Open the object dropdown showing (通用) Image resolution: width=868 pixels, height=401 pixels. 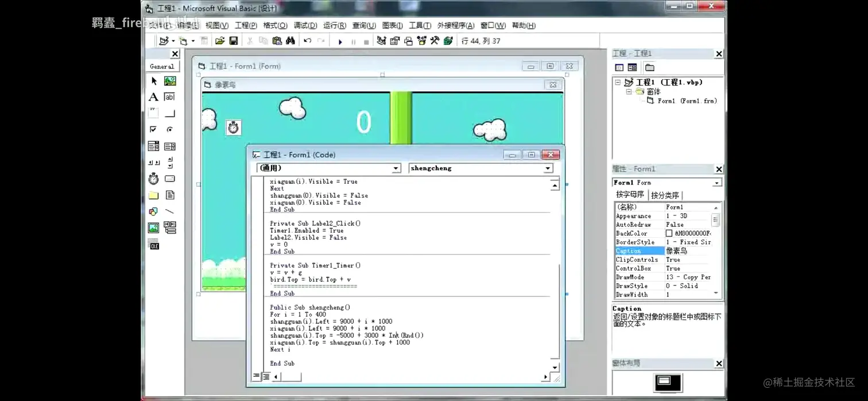[x=396, y=168]
